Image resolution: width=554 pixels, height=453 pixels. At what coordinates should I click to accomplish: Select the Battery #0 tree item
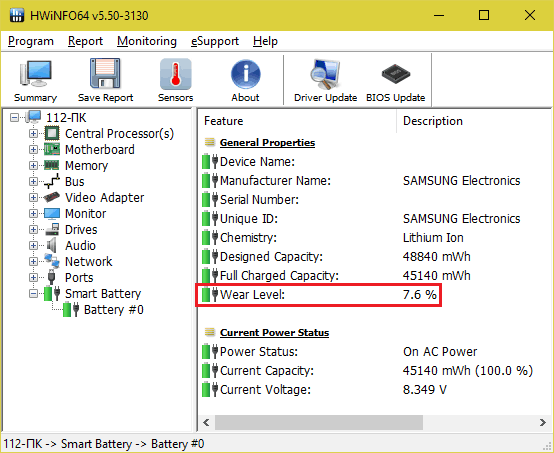tap(113, 310)
